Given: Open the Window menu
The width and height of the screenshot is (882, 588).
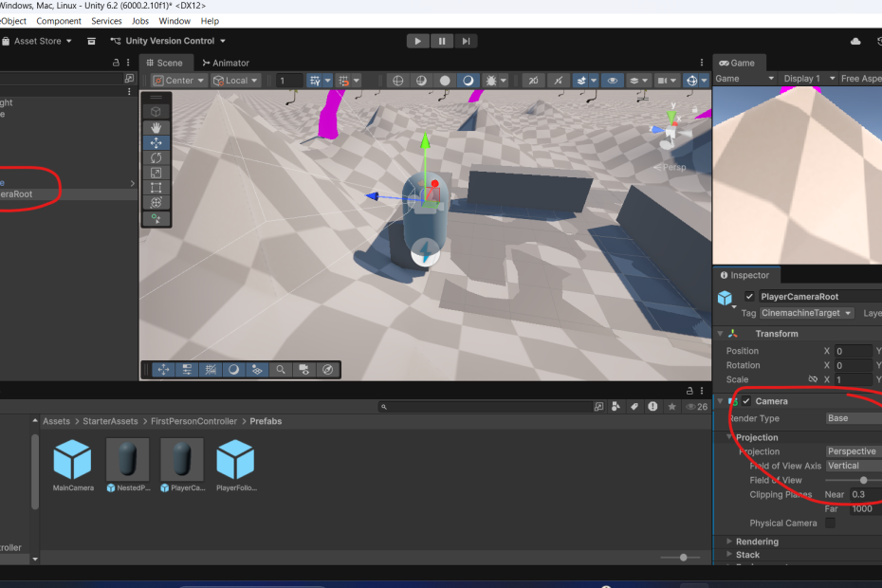Looking at the screenshot, I should pos(175,21).
